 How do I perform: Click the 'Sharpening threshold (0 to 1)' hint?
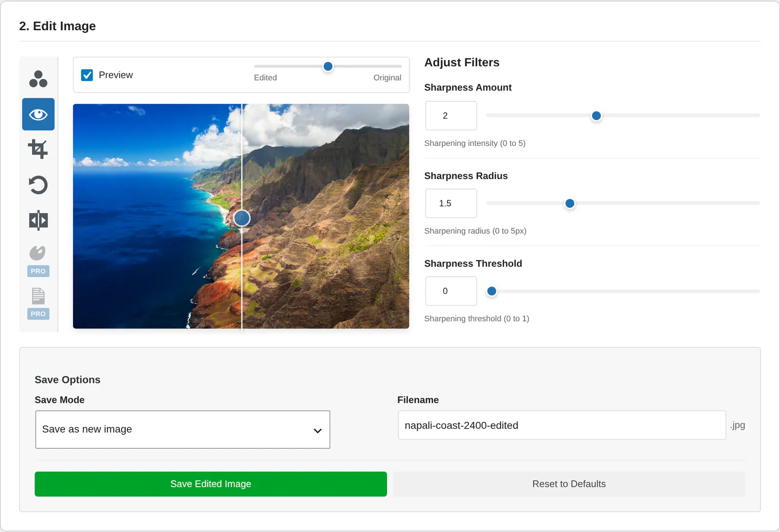pyautogui.click(x=477, y=319)
